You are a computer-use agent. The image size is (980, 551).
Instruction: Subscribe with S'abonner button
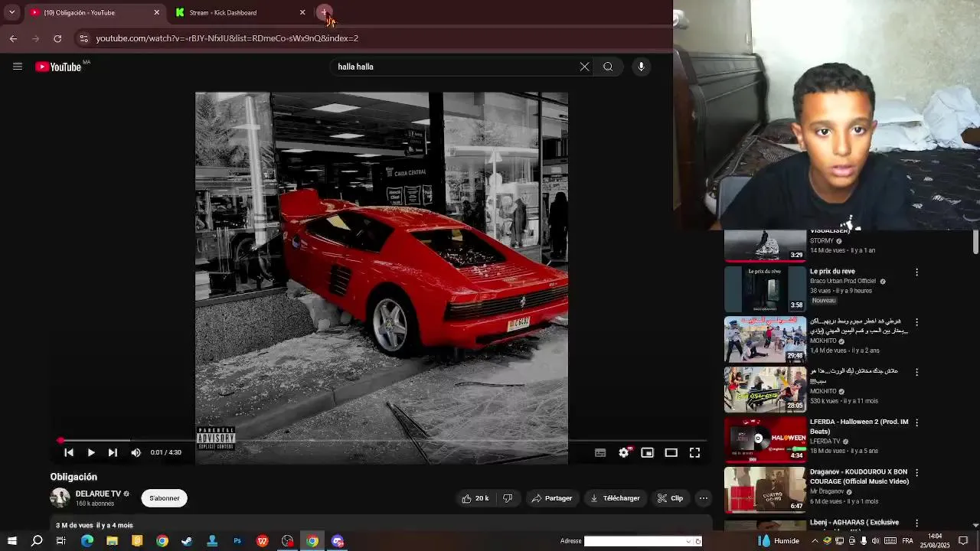coord(164,498)
